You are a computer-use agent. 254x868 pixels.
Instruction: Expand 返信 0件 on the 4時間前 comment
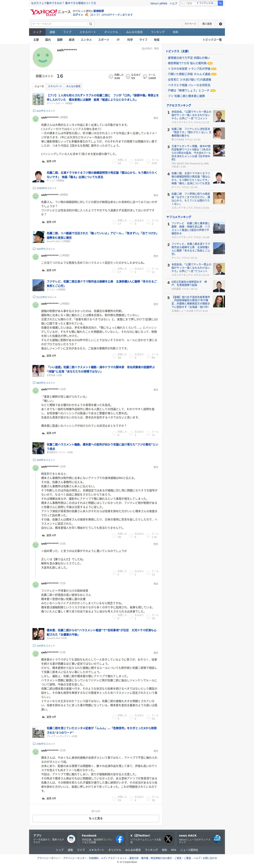[x=49, y=222]
